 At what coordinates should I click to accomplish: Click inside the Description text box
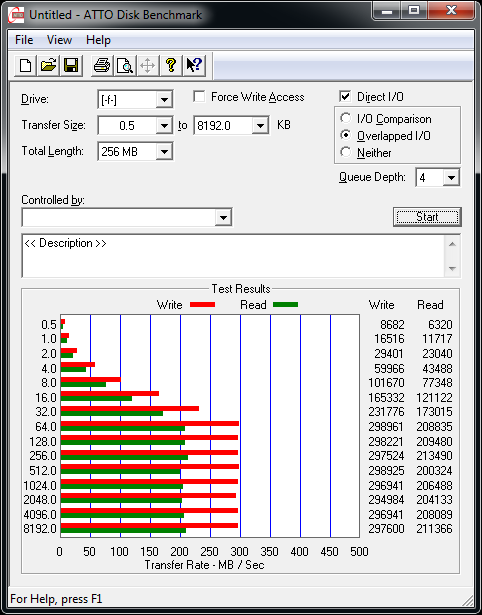point(233,256)
